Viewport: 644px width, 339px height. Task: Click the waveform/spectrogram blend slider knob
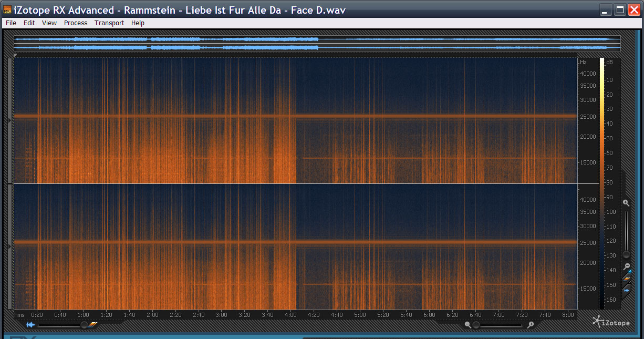(x=84, y=325)
